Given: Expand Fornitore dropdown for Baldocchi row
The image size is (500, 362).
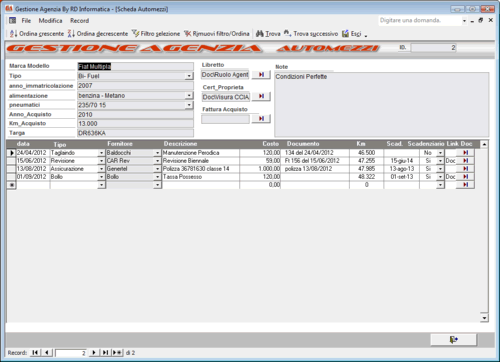Looking at the screenshot, I should (157, 153).
